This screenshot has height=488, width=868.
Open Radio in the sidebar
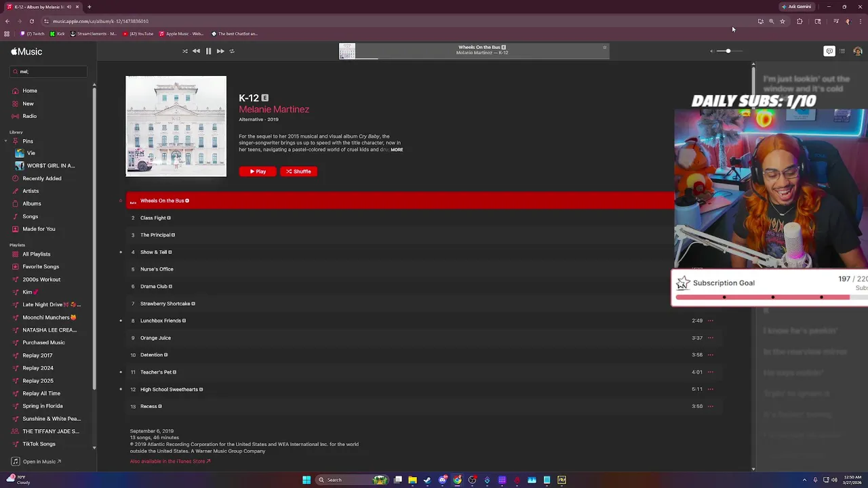click(x=29, y=116)
